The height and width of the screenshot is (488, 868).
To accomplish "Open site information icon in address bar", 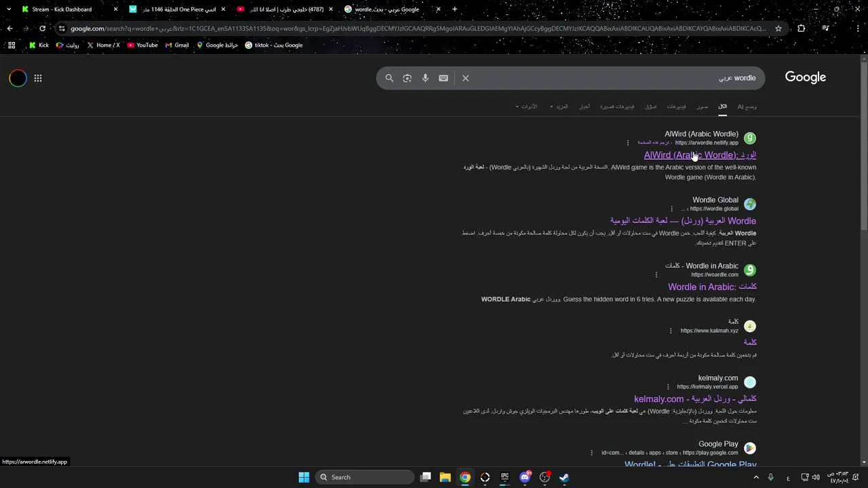I will point(62,28).
